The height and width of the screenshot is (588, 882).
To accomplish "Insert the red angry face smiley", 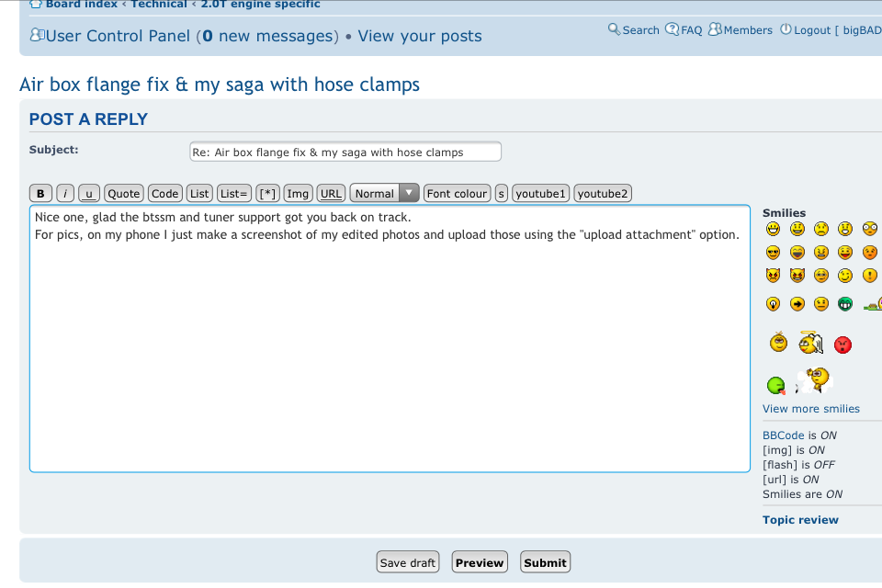I will tap(842, 345).
